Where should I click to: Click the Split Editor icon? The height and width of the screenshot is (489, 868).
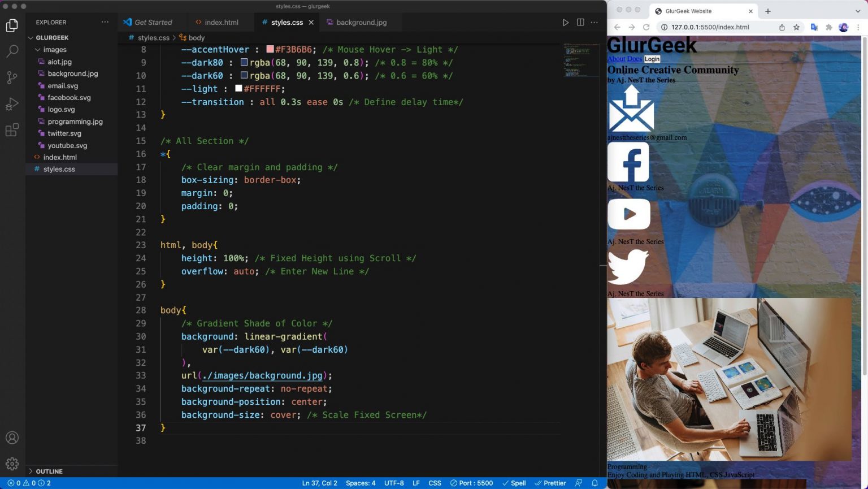click(580, 23)
